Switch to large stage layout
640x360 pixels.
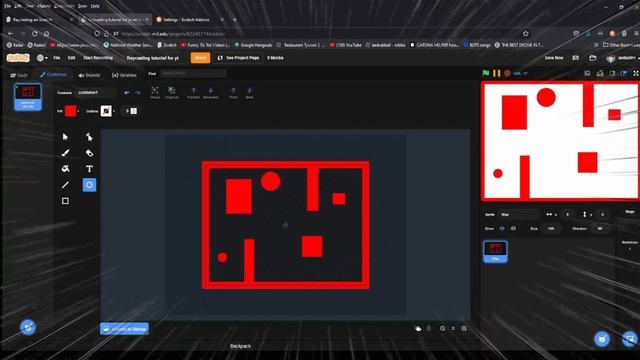click(623, 73)
